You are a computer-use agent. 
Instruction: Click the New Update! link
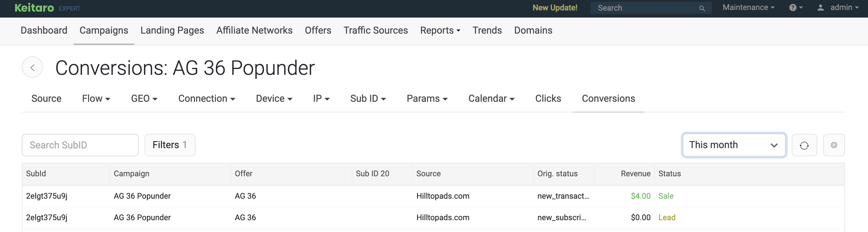tap(555, 8)
